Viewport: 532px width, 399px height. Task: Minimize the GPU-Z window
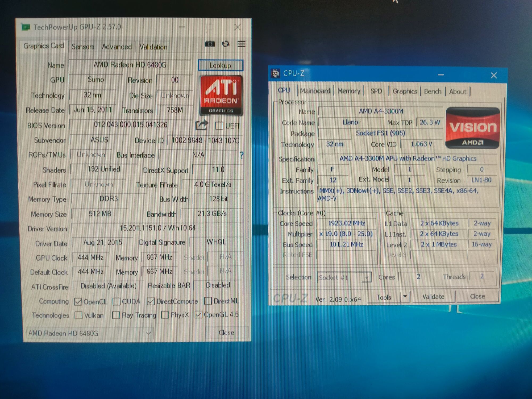point(182,27)
